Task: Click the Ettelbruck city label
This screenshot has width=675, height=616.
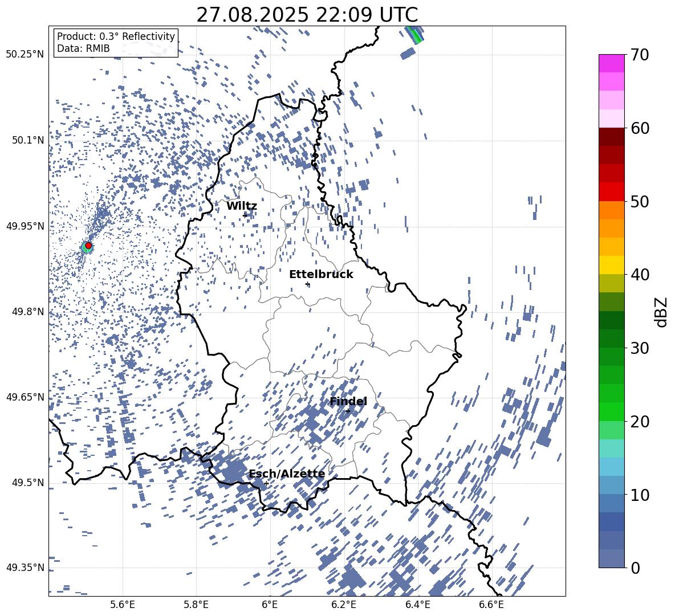Action: point(321,275)
